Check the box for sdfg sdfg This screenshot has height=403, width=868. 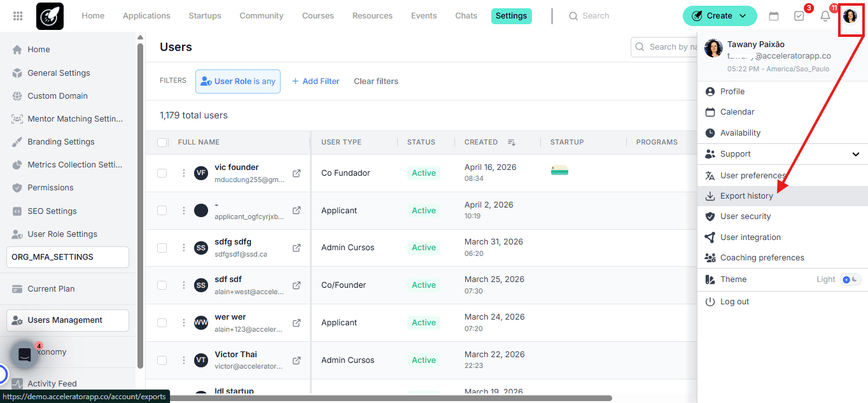pos(162,248)
